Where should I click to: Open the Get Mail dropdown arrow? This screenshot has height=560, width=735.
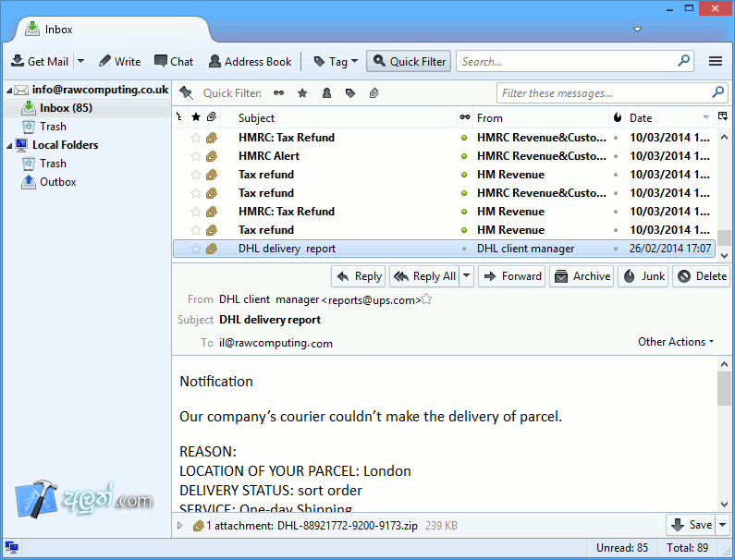81,61
